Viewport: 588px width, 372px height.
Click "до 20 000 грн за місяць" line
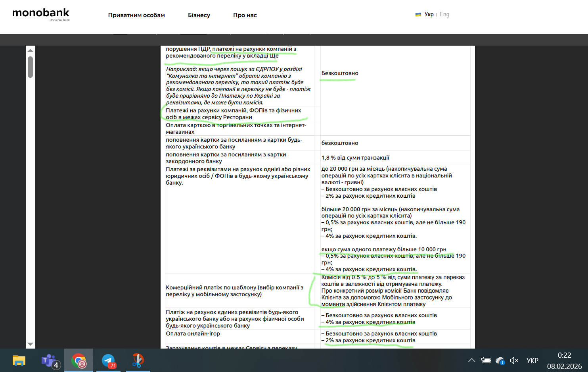pos(384,169)
